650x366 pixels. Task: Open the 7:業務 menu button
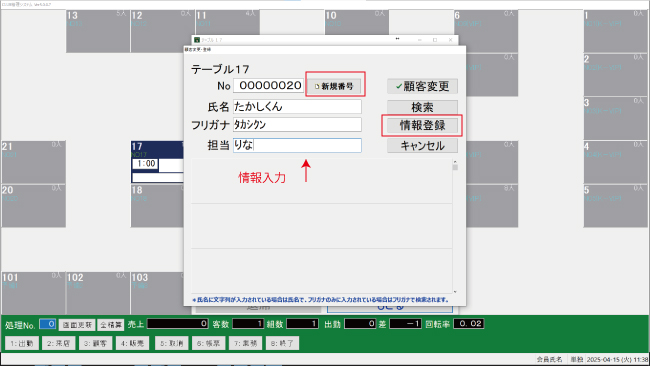[x=245, y=343]
